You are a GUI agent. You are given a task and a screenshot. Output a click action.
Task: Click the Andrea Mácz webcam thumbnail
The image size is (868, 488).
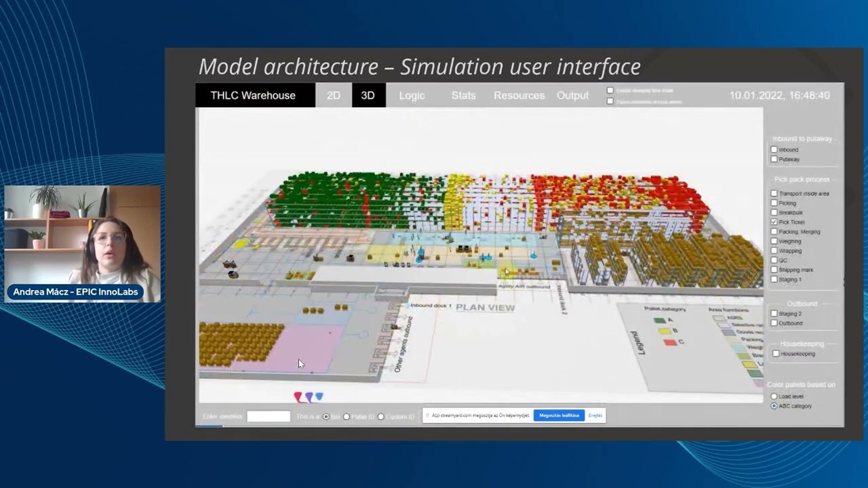click(x=83, y=244)
